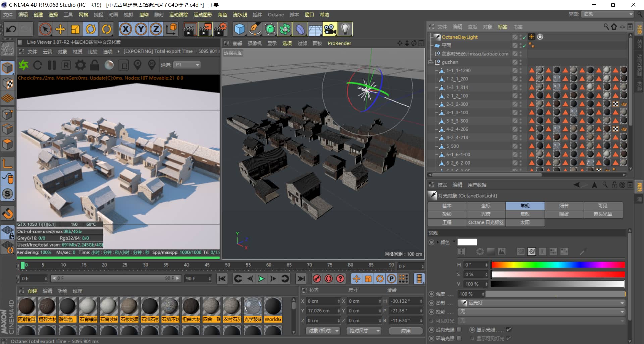Select the spline Pen tool
This screenshot has width=644, height=344.
tap(255, 29)
